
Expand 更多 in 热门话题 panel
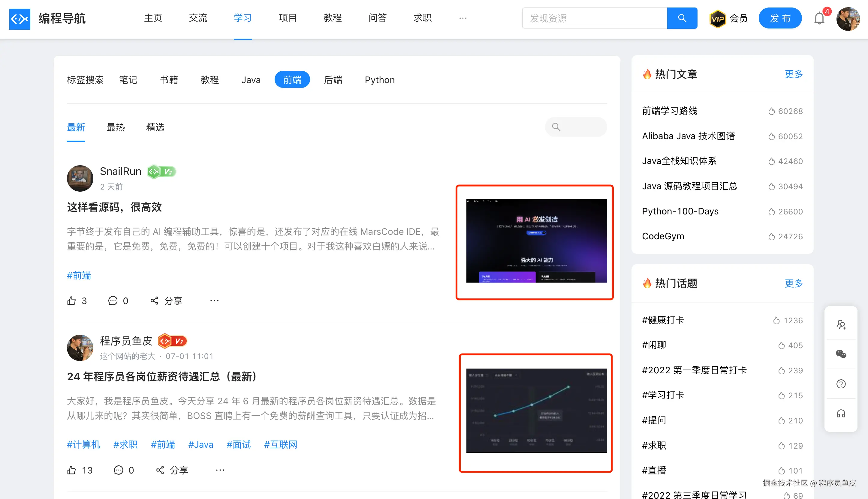pos(794,283)
